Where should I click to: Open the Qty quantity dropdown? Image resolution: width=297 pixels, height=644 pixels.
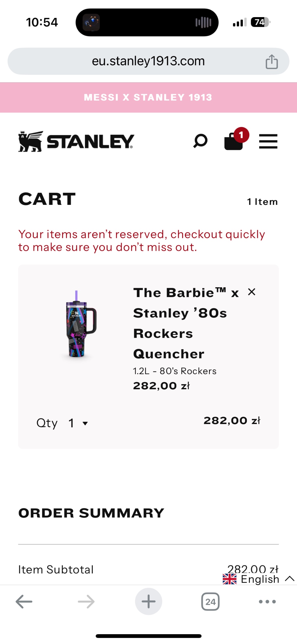click(x=78, y=423)
